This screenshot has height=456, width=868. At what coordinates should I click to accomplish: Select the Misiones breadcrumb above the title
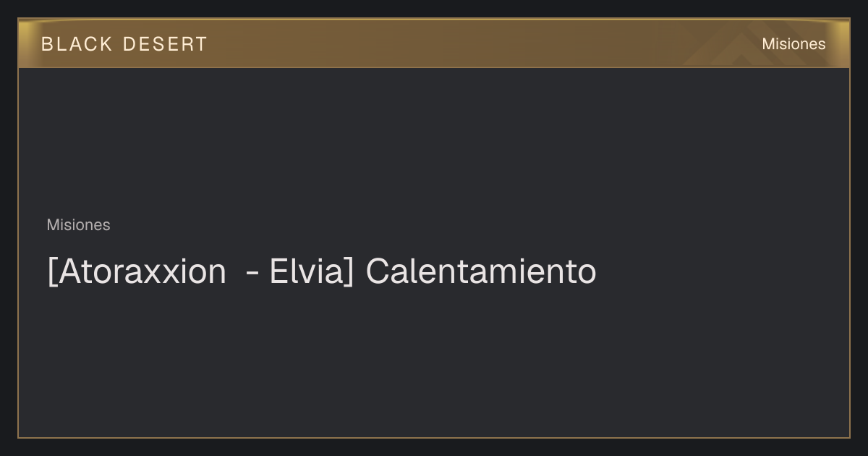coord(78,225)
